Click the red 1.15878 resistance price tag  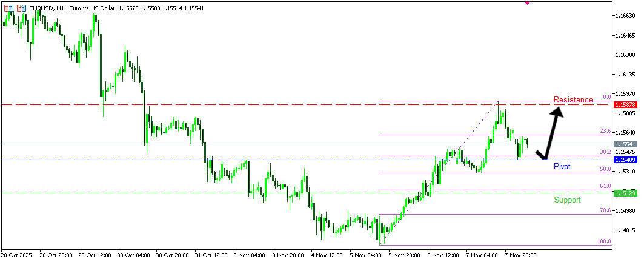(x=624, y=105)
